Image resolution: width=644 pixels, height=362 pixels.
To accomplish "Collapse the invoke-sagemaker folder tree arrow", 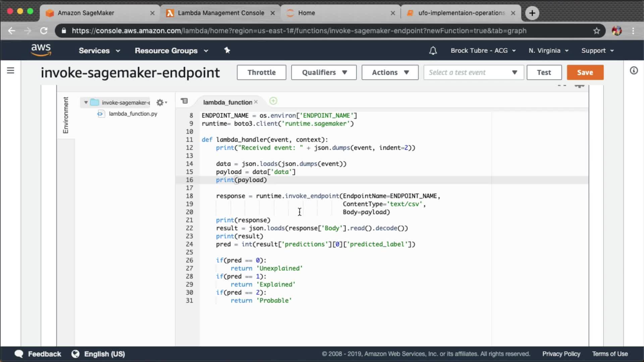I will pyautogui.click(x=86, y=103).
